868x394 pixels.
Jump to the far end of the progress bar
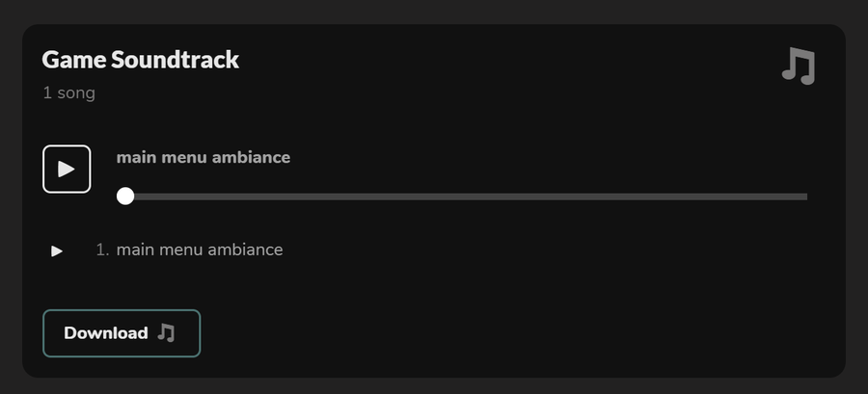point(805,197)
